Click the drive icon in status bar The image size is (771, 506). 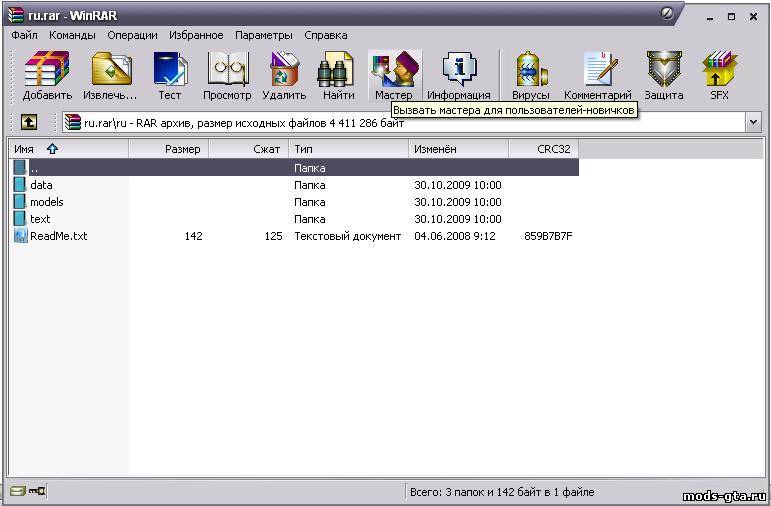[x=17, y=491]
